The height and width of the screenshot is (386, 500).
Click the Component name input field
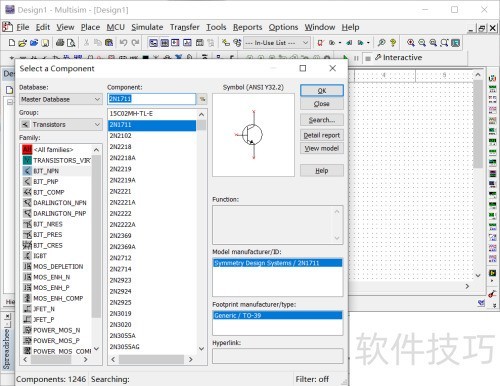click(x=152, y=99)
